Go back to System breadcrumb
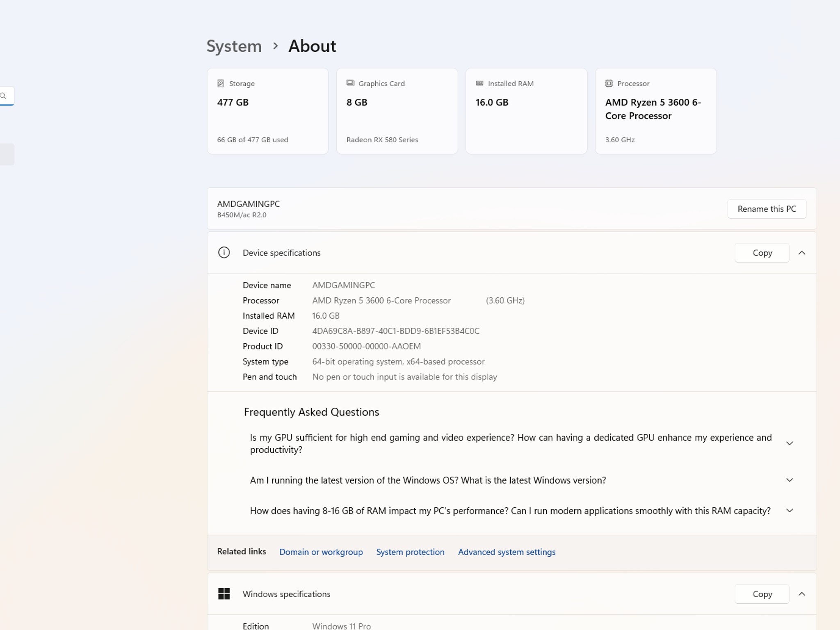Image resolution: width=840 pixels, height=630 pixels. (234, 46)
